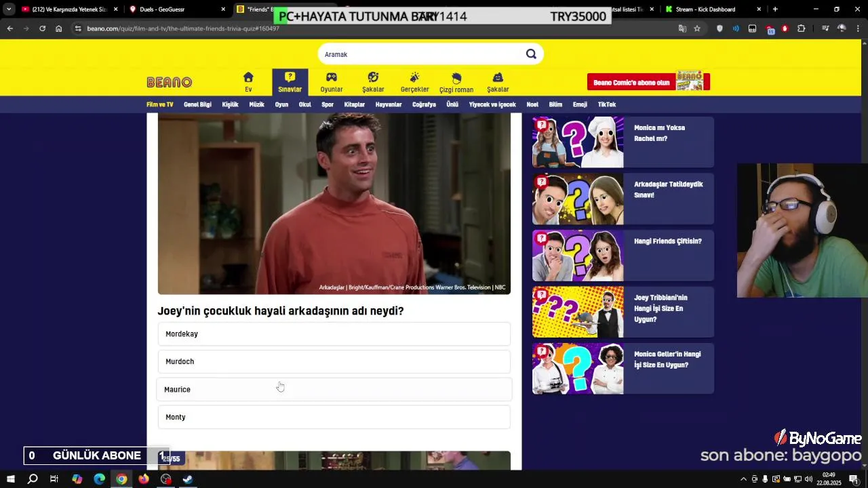Screen dimensions: 868x488
Task: Open Joey Tribbiani'nin Hangi İşi quiz
Action: [623, 312]
